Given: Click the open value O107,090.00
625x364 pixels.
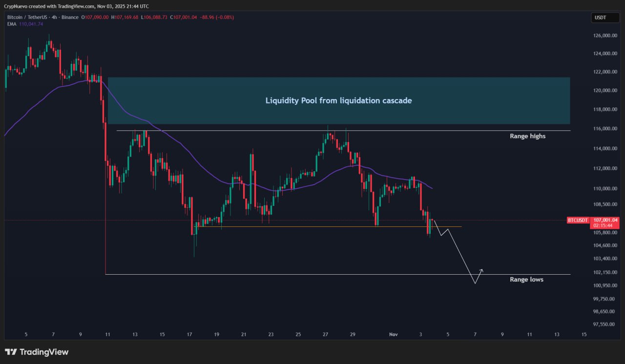Looking at the screenshot, I should click(95, 17).
